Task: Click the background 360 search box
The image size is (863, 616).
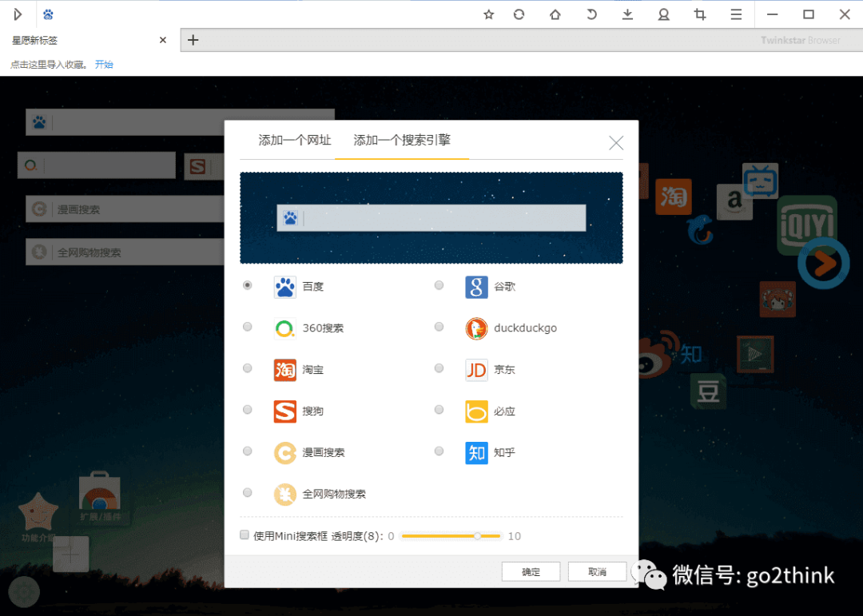Action: click(97, 165)
